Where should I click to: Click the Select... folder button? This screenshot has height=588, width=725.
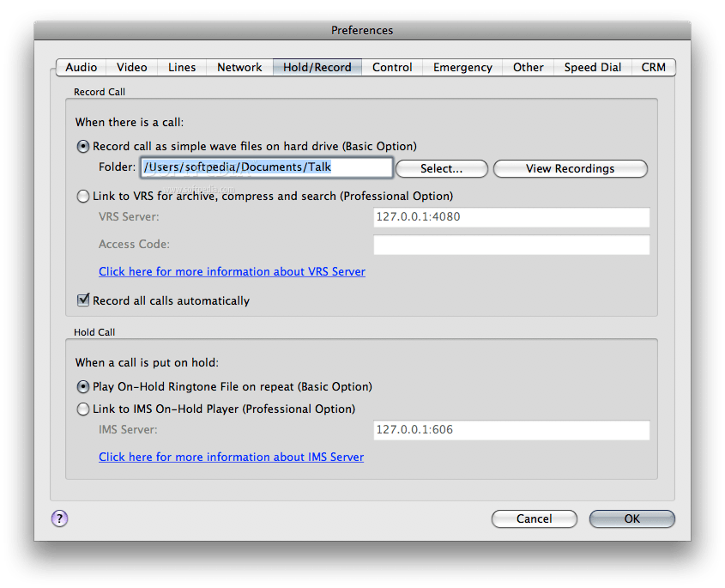click(x=441, y=168)
